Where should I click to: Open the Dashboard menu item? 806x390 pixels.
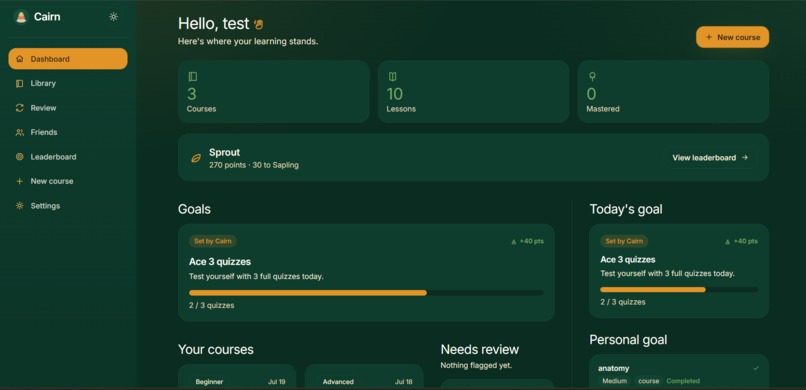pyautogui.click(x=68, y=59)
